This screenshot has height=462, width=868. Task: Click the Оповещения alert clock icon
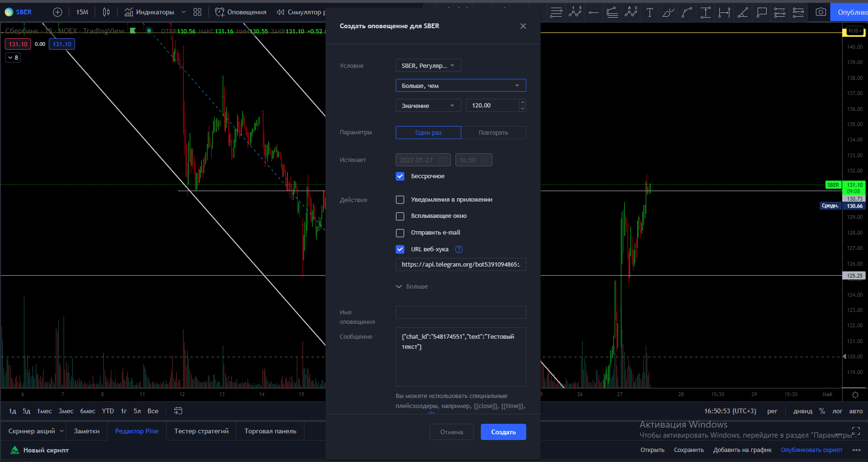click(x=219, y=12)
